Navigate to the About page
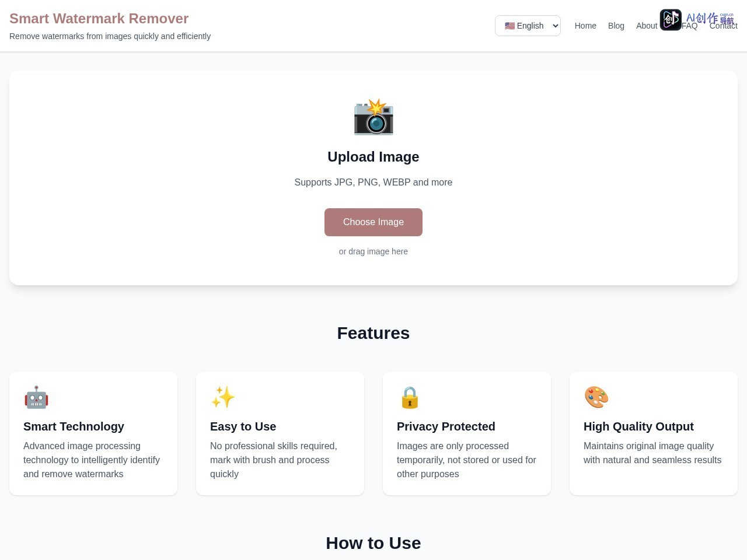Viewport: 747px width, 560px height. tap(647, 26)
